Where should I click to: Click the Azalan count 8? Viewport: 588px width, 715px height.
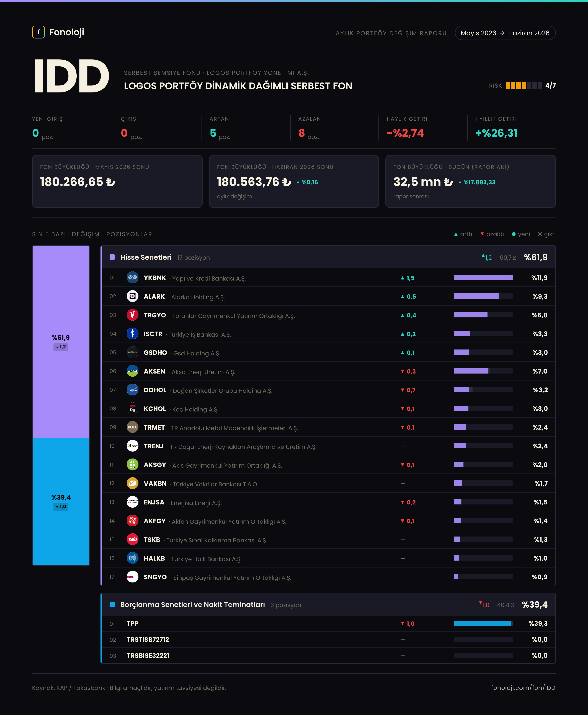point(301,133)
